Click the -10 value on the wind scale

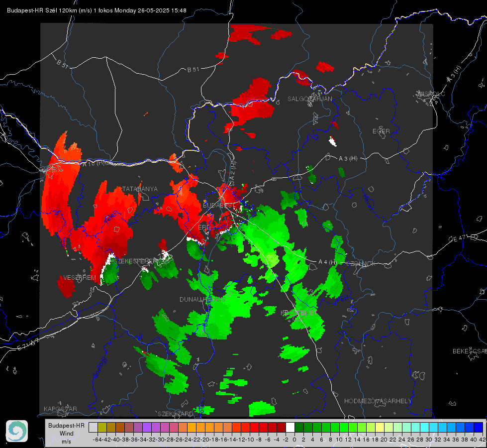point(250,440)
